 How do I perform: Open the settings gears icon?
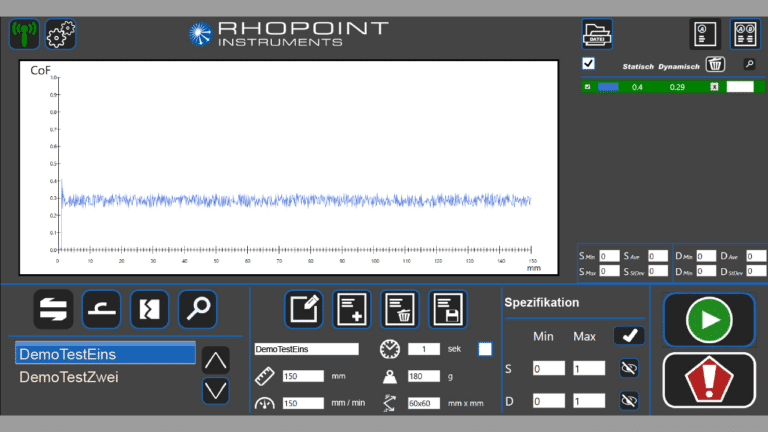coord(60,34)
